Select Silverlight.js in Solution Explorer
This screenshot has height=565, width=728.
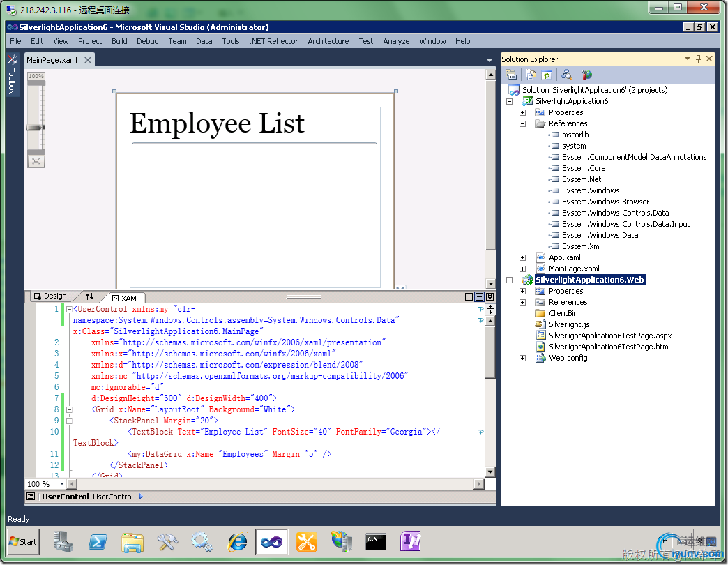568,324
